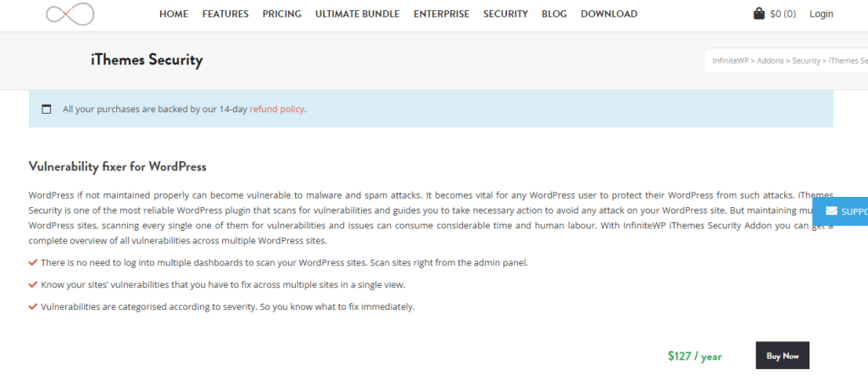Click the calendar icon in refund notice
The height and width of the screenshot is (387, 868).
pyautogui.click(x=47, y=109)
